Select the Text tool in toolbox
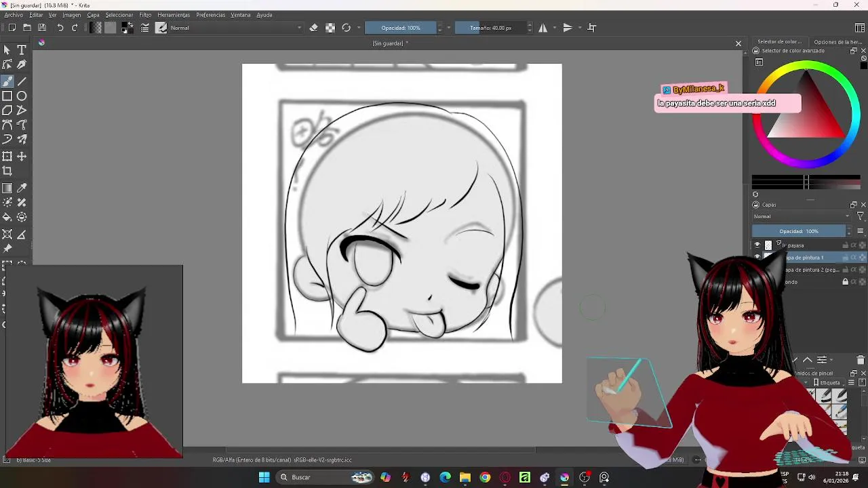The height and width of the screenshot is (488, 868). coord(22,50)
